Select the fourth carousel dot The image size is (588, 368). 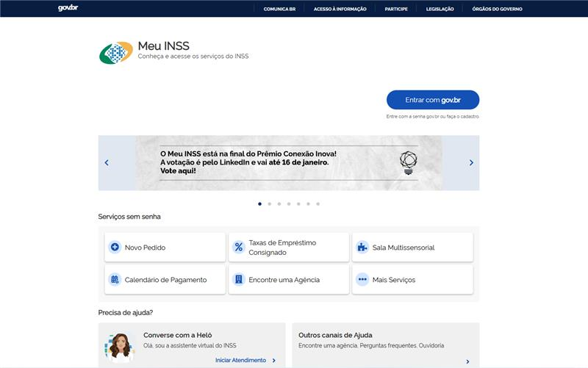coord(289,204)
